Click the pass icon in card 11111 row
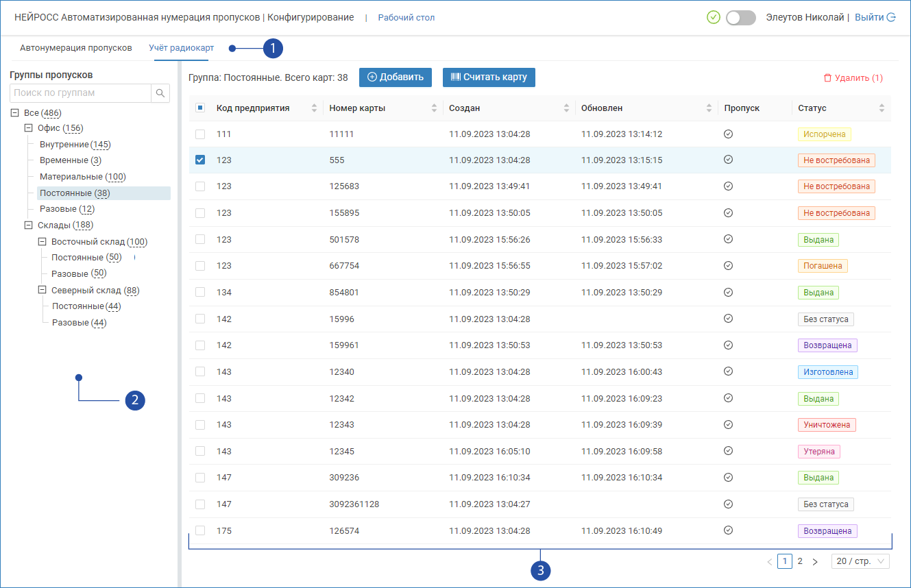 [728, 134]
